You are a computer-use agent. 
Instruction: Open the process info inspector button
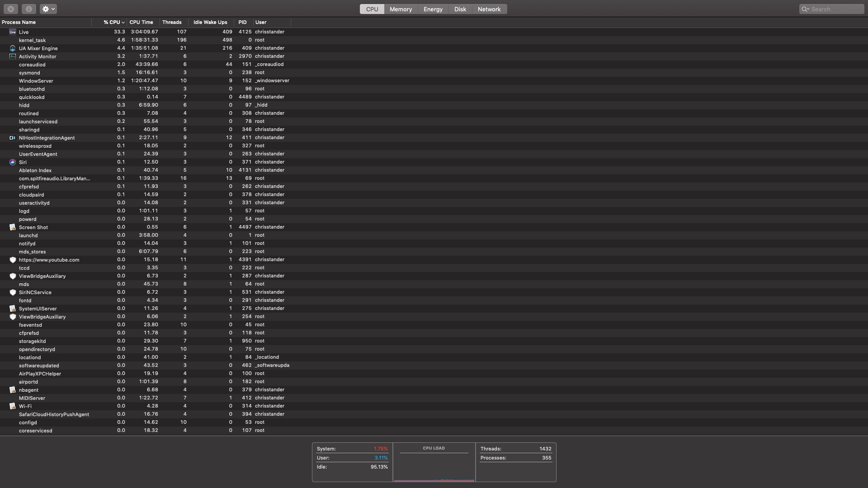(x=28, y=9)
